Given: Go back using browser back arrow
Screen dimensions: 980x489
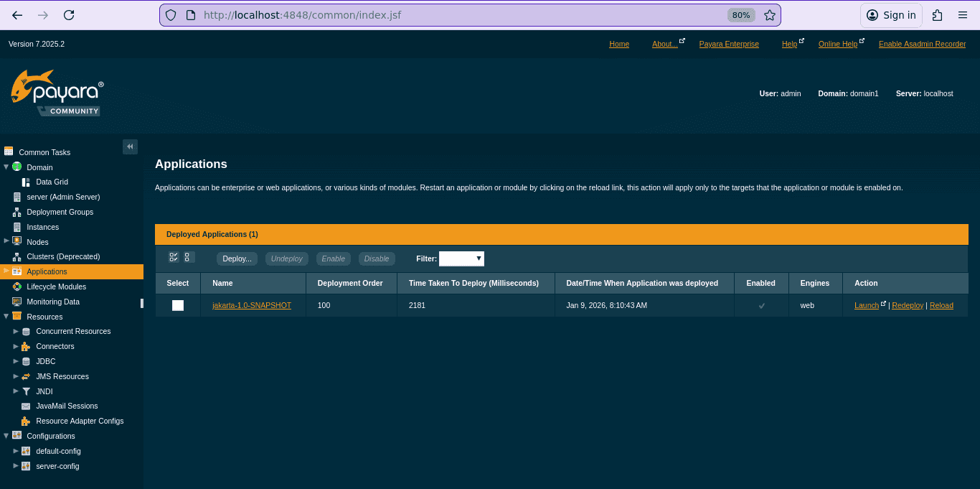Looking at the screenshot, I should tap(17, 15).
